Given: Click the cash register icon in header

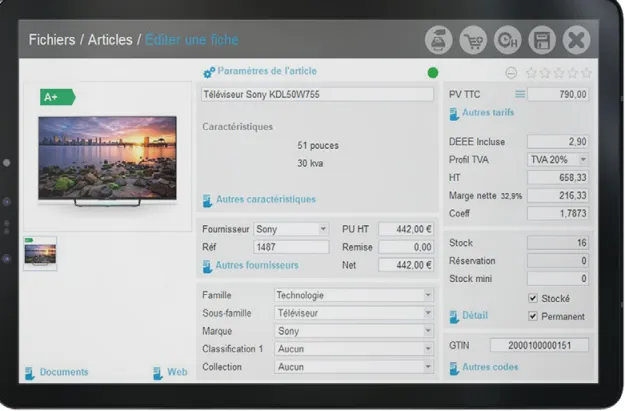Looking at the screenshot, I should [x=438, y=40].
